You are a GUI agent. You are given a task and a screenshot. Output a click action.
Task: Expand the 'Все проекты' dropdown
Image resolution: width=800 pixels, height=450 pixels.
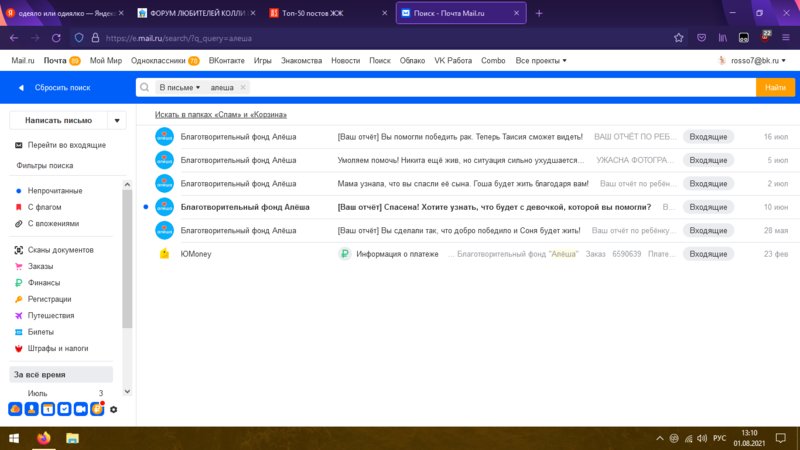click(541, 60)
